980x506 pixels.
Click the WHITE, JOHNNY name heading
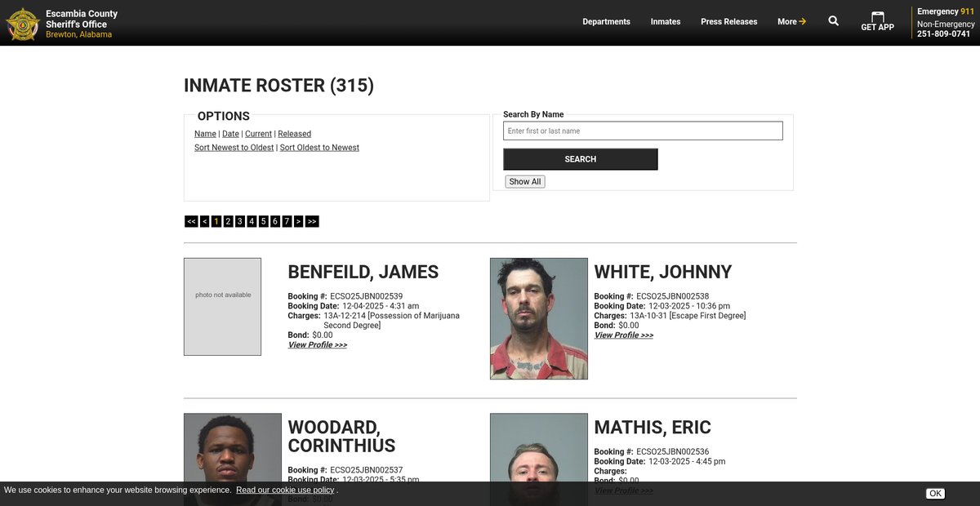[x=663, y=273]
